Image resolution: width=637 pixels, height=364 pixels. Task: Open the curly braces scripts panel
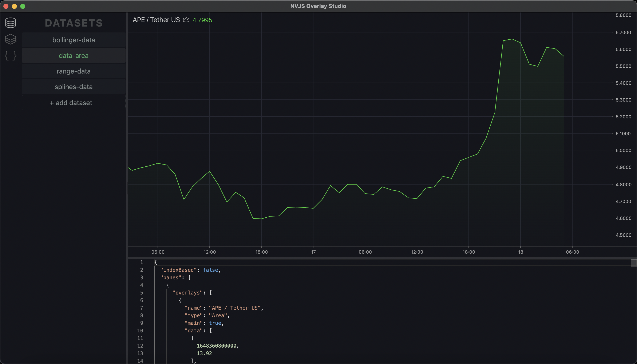11,55
